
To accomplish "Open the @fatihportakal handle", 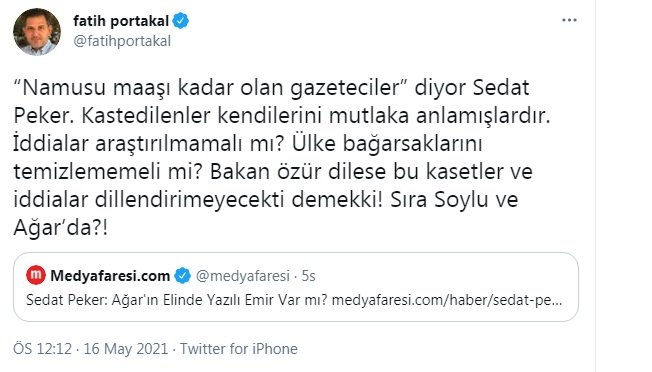I will click(122, 41).
